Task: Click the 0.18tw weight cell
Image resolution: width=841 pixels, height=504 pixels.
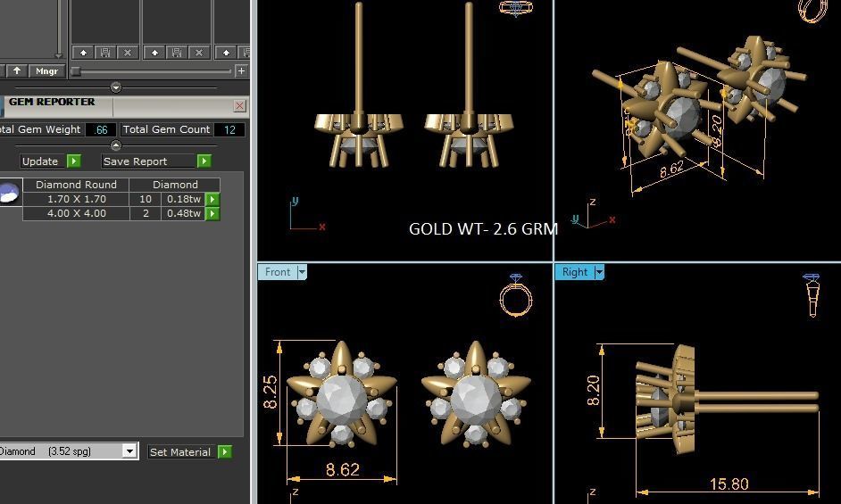Action: tap(183, 199)
